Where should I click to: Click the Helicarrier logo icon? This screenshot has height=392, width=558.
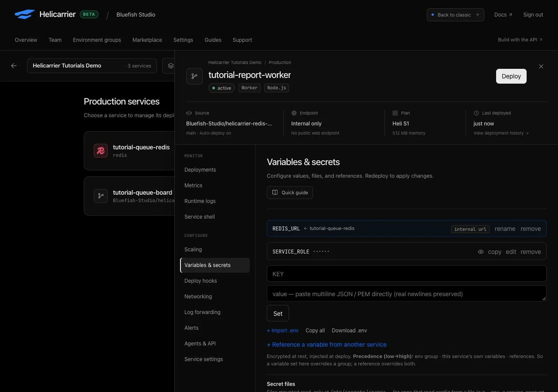coord(25,14)
